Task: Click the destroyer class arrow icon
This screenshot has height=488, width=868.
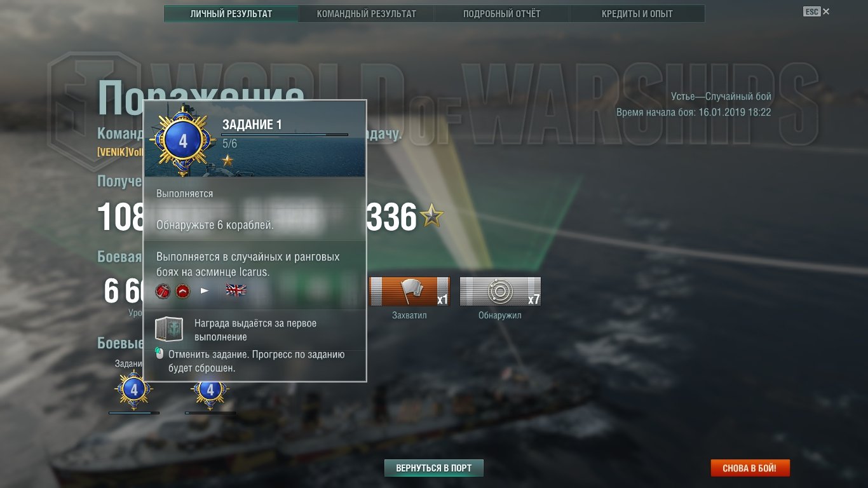Action: tap(205, 290)
